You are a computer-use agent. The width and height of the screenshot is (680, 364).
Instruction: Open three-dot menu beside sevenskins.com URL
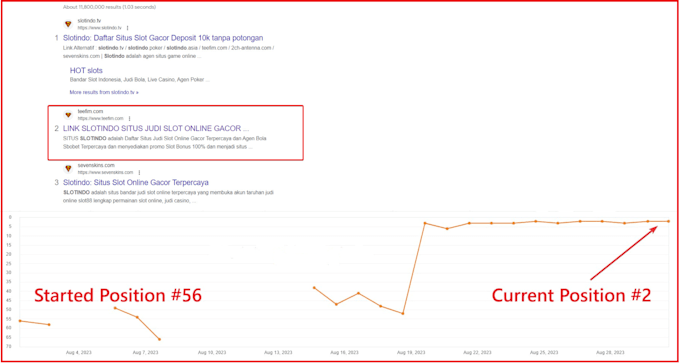pyautogui.click(x=139, y=172)
